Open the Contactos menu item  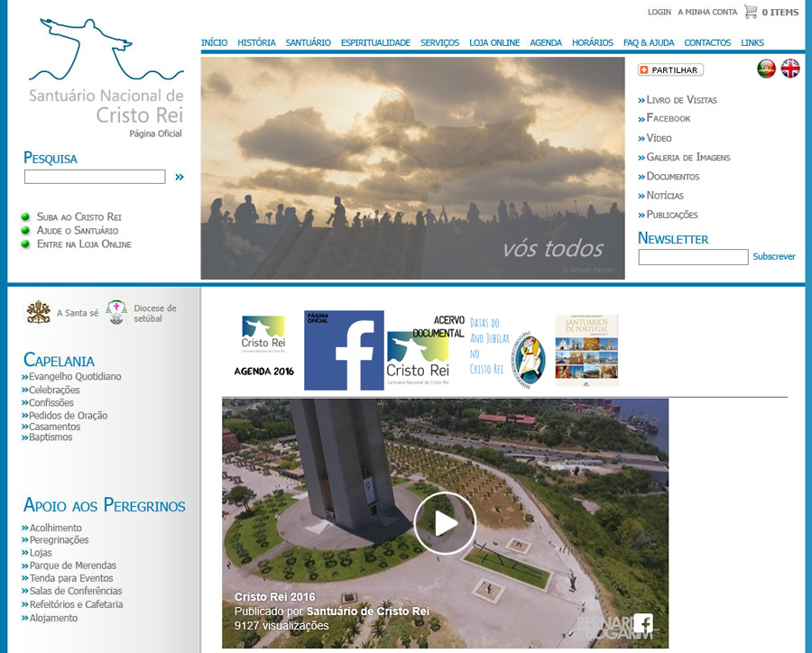(707, 42)
